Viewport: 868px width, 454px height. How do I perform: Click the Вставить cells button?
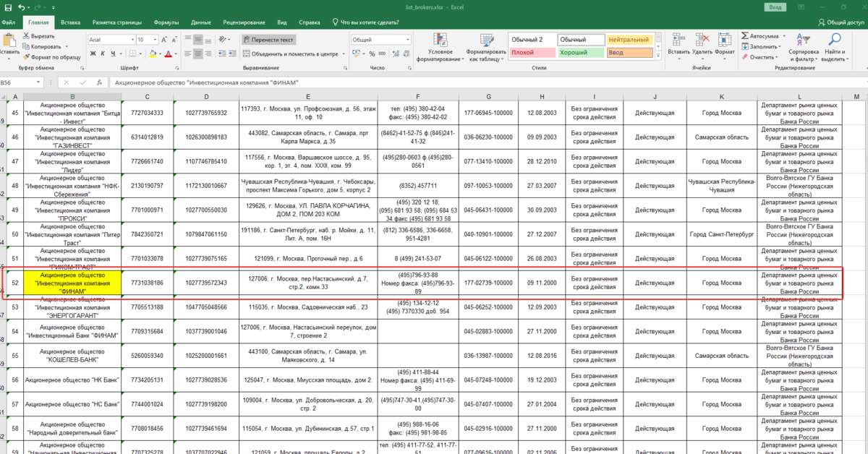678,47
